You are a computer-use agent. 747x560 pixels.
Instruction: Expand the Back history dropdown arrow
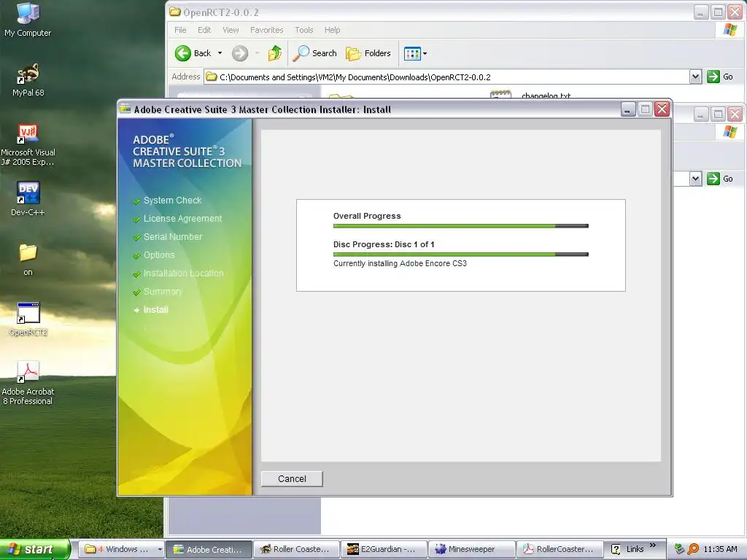tap(220, 53)
